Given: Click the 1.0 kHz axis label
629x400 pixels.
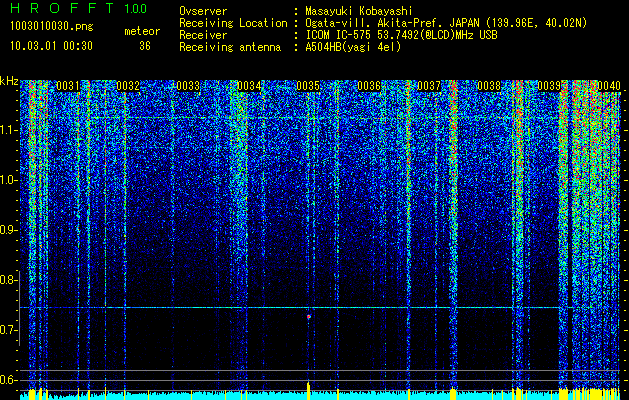Looking at the screenshot, I should 8,180.
